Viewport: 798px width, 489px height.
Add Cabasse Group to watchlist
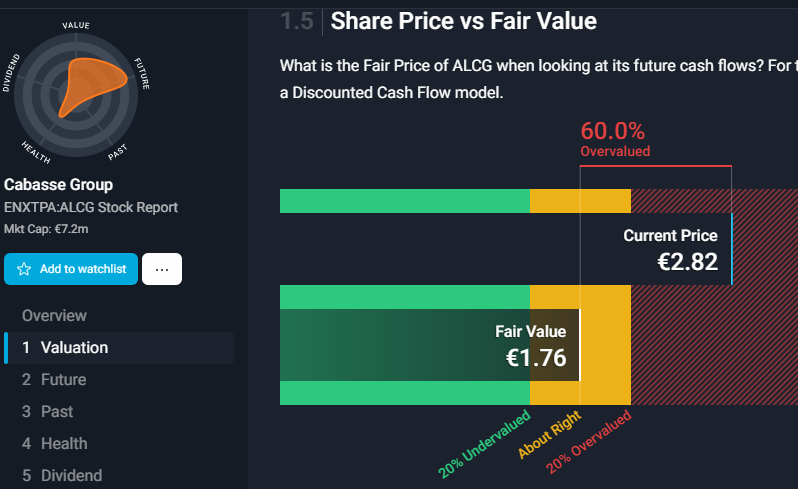[x=71, y=269]
